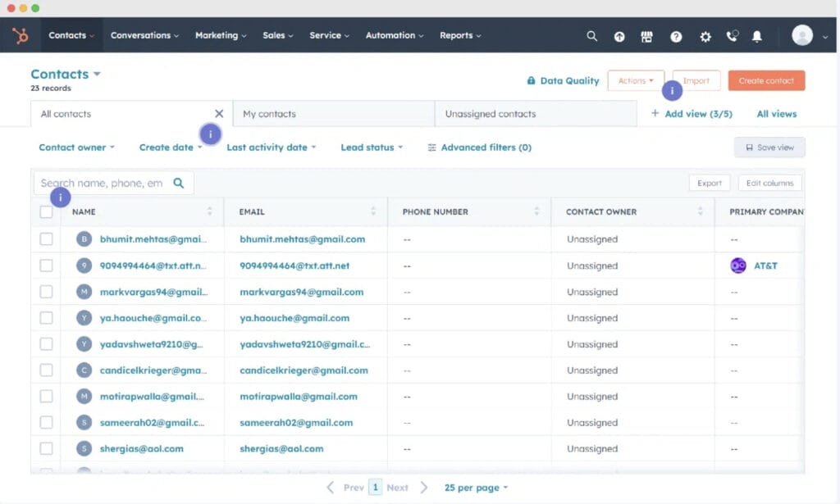The width and height of the screenshot is (840, 504).
Task: Click the upgrade arrow icon
Action: pos(619,36)
